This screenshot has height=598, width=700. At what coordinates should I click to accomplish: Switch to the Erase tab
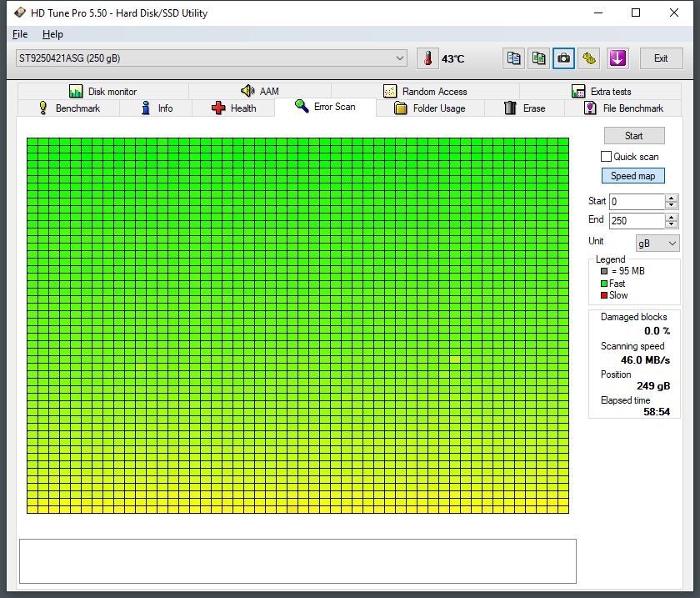click(x=524, y=108)
